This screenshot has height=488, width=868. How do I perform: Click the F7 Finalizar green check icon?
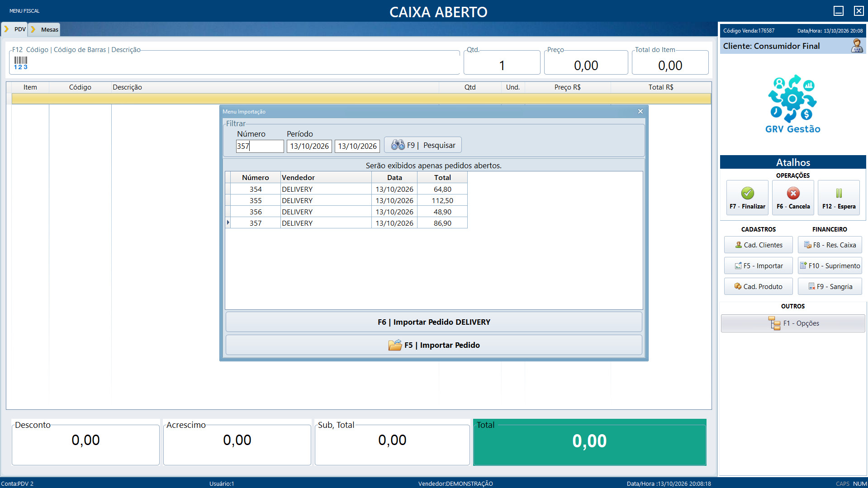click(747, 194)
